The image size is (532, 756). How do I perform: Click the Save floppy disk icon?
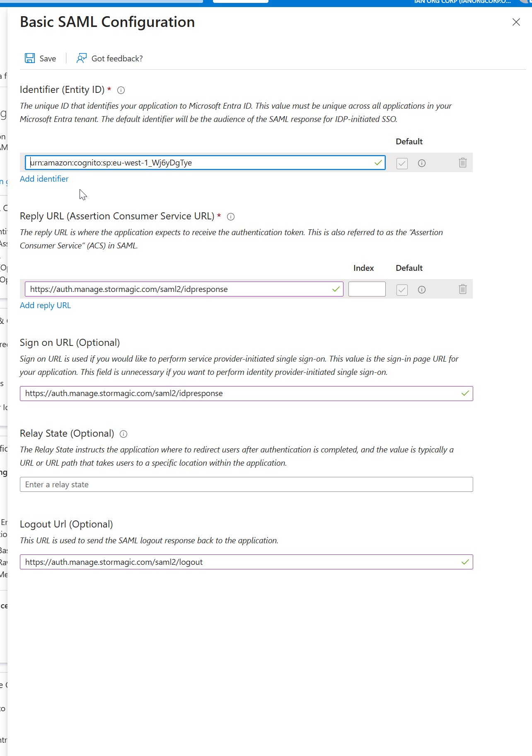coord(30,58)
